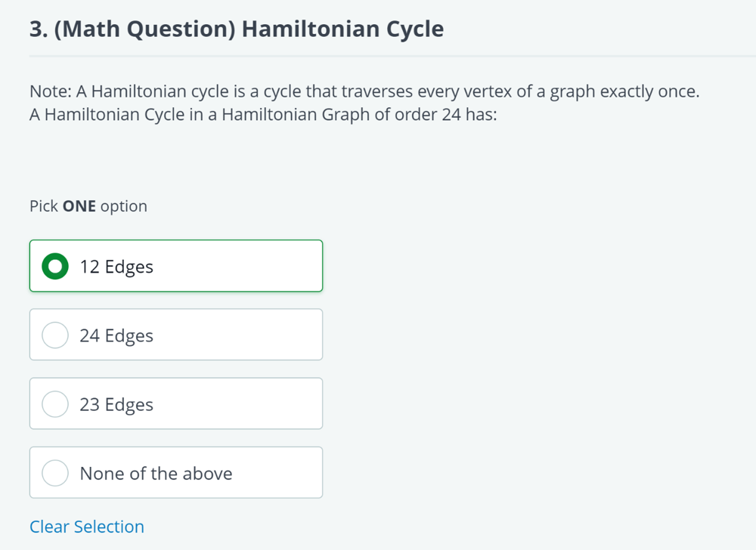Click the question number "3." in the heading
Viewport: 756px width, 550px height.
[39, 29]
